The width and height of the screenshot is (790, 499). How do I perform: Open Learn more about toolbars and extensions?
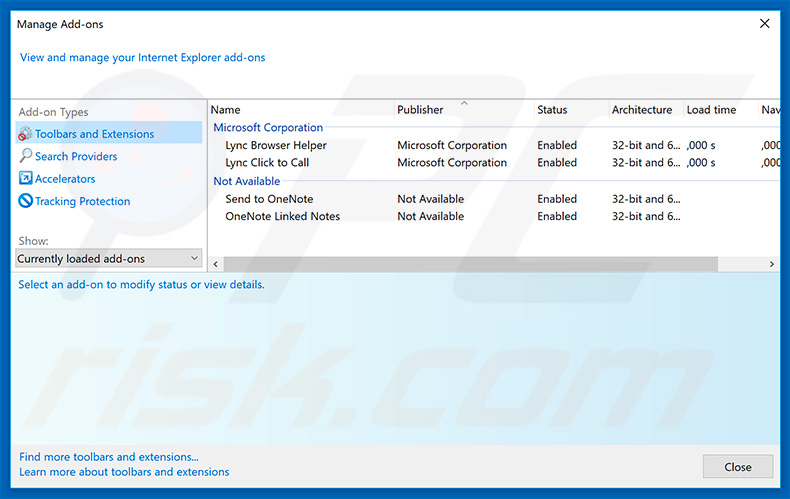click(124, 472)
